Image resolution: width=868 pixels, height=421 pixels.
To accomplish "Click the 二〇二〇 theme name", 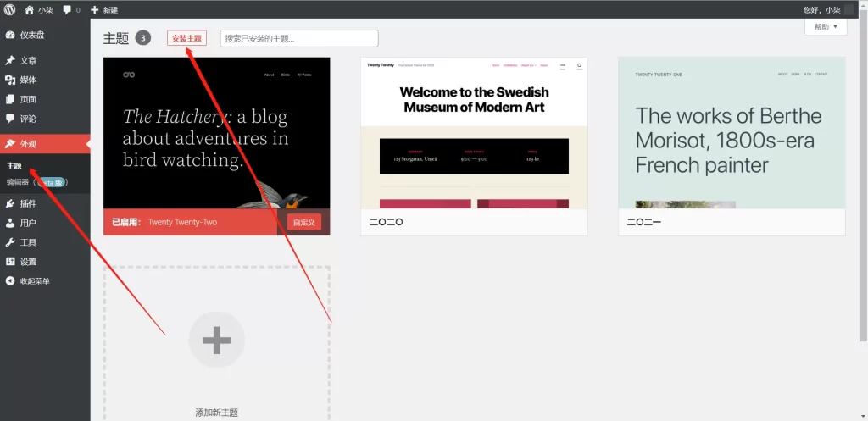I will 386,223.
